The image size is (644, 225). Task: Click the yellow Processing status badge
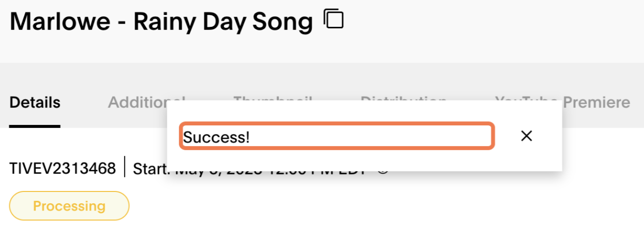(x=69, y=206)
